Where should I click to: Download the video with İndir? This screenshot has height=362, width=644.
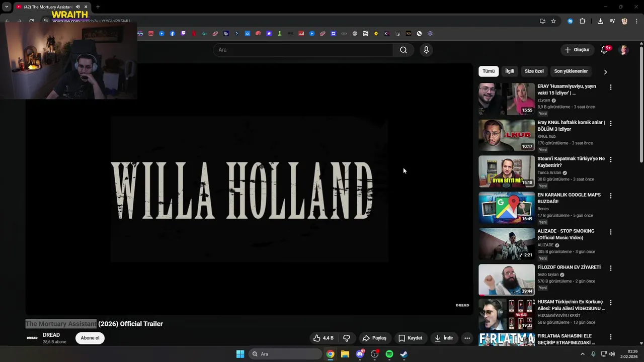pyautogui.click(x=444, y=338)
